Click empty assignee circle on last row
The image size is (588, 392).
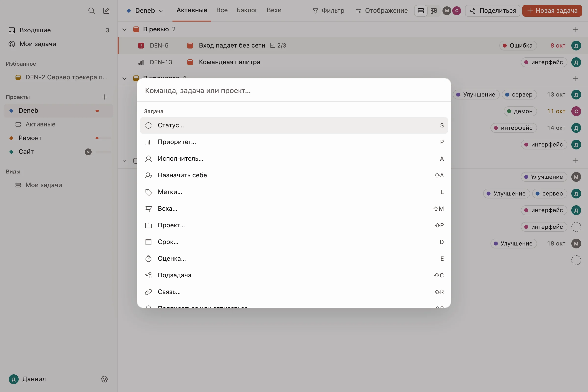(x=576, y=260)
